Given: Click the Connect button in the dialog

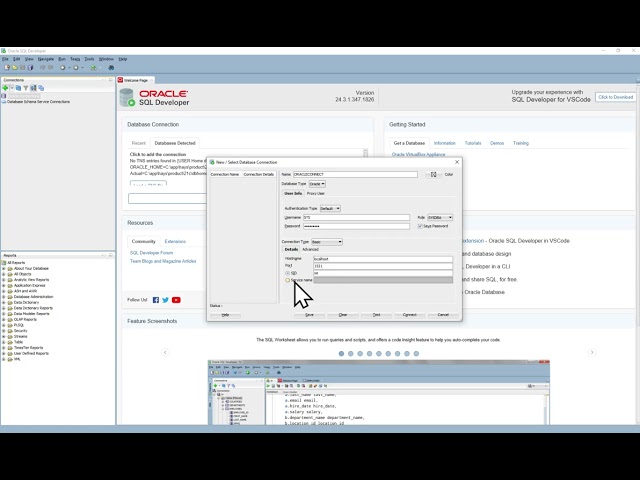Looking at the screenshot, I should 410,315.
